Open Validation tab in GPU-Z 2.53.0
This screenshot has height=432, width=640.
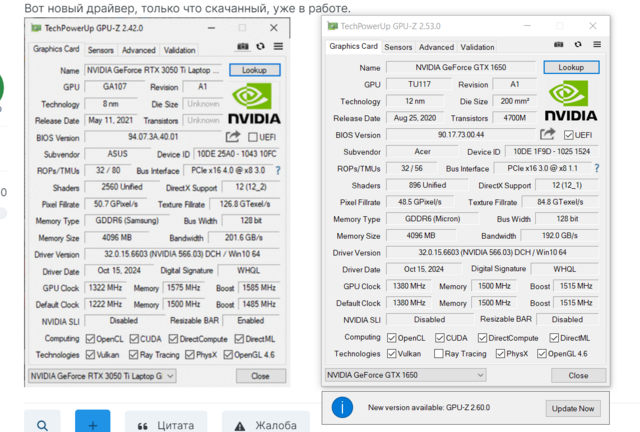click(x=477, y=47)
